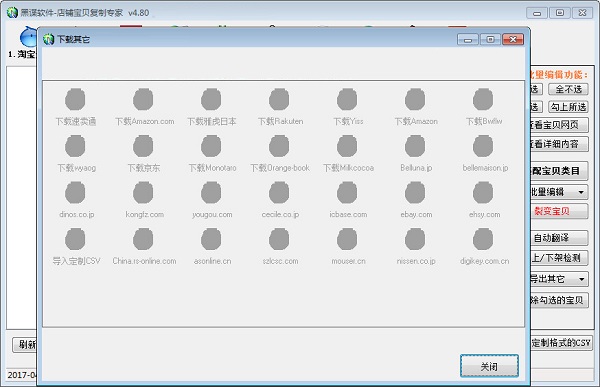The width and height of the screenshot is (600, 387).
Task: Click the 匹配宝贝类目 button in main window
Action: 559,171
